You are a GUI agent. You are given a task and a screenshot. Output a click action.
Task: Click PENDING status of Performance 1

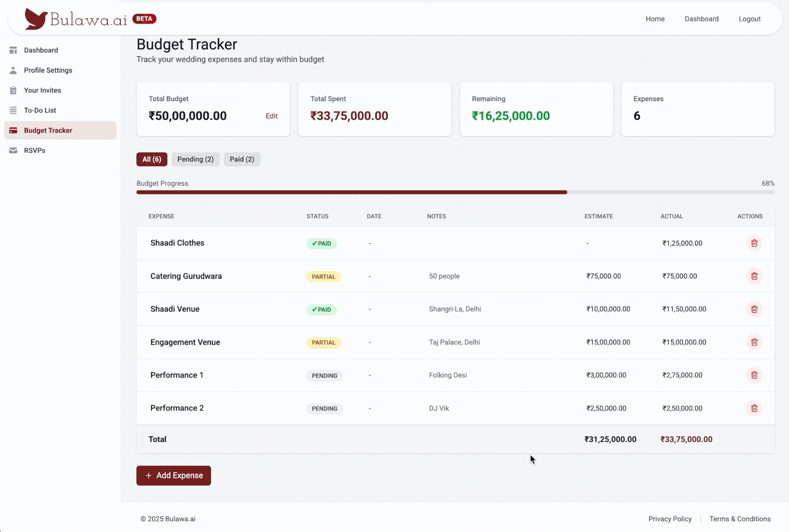[325, 376]
